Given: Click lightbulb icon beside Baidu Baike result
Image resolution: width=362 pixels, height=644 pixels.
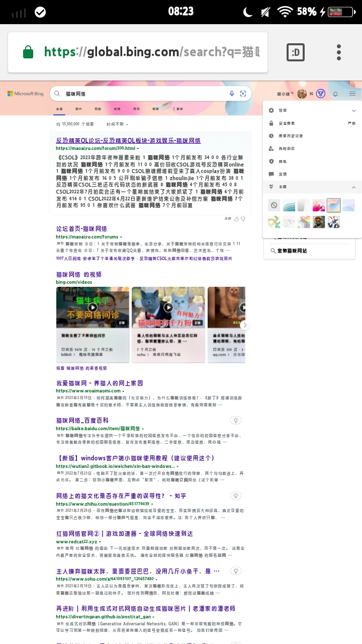Looking at the screenshot, I should [x=235, y=420].
